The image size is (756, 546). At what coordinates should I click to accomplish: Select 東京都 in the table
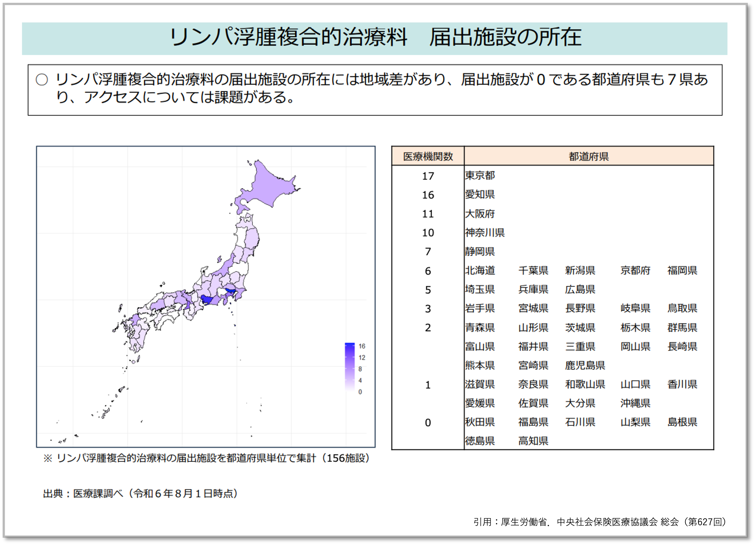click(x=480, y=175)
